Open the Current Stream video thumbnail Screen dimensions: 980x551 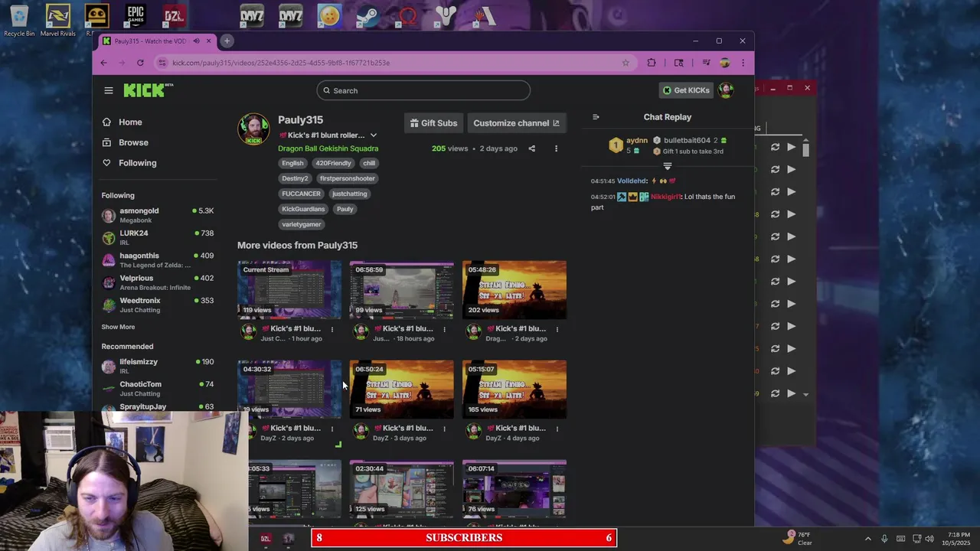(x=289, y=289)
